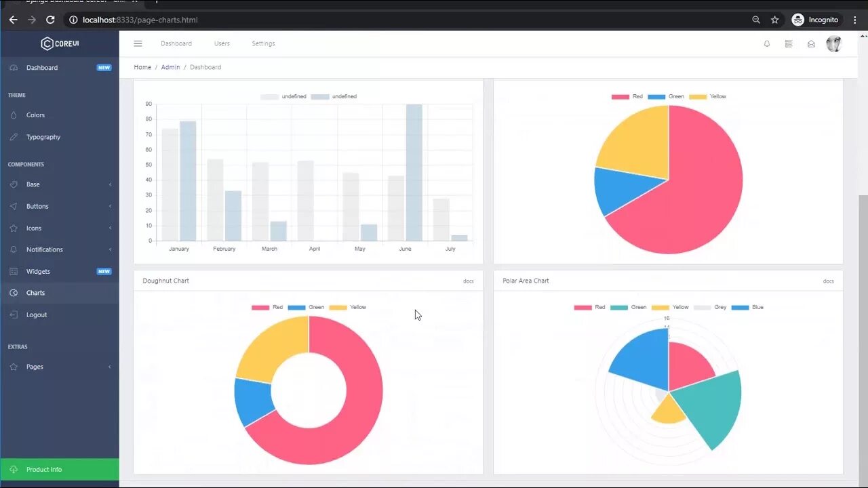Viewport: 868px width, 488px height.
Task: Click the list icon in header
Action: click(x=789, y=43)
